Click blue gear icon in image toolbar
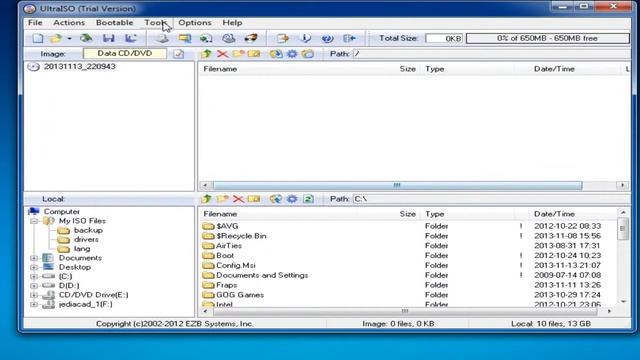Image resolution: width=640 pixels, height=360 pixels. coord(292,54)
